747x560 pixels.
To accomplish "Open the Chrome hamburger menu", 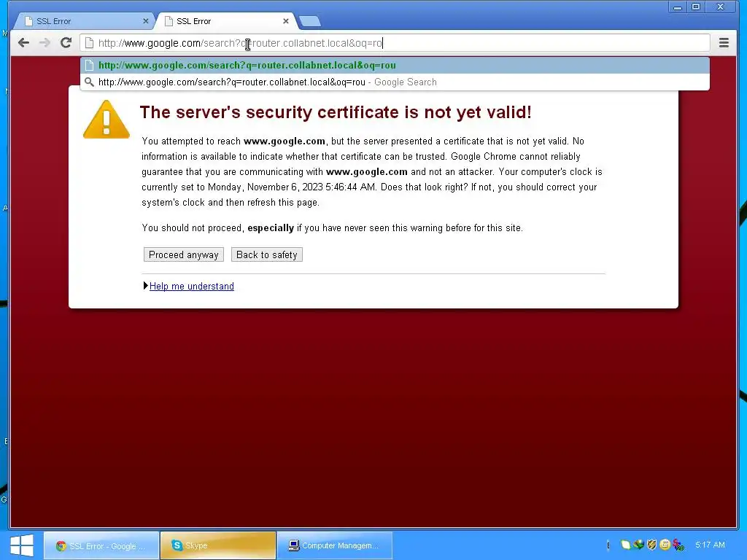I will click(724, 43).
